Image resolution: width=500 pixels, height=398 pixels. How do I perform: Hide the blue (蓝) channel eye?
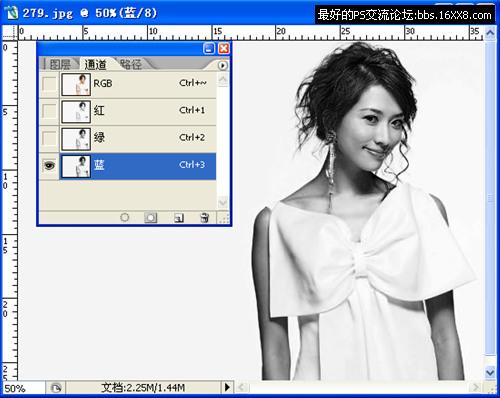(49, 165)
